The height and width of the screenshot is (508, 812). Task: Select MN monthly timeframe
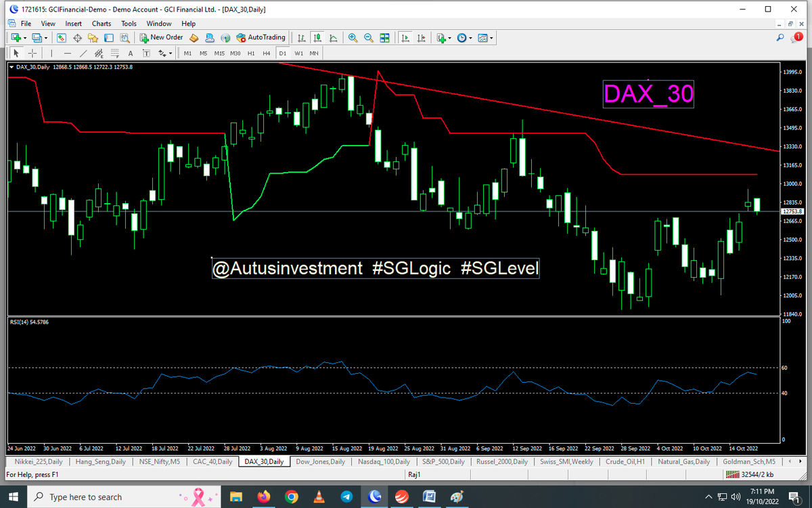[314, 53]
